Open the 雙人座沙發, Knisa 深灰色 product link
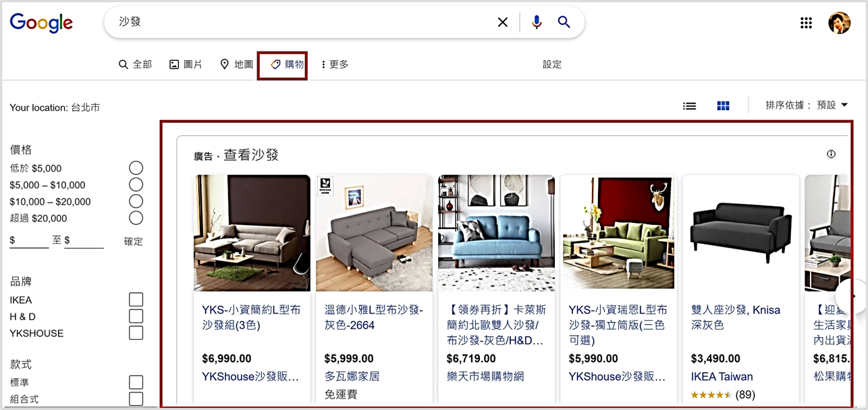868x410 pixels. point(736,317)
